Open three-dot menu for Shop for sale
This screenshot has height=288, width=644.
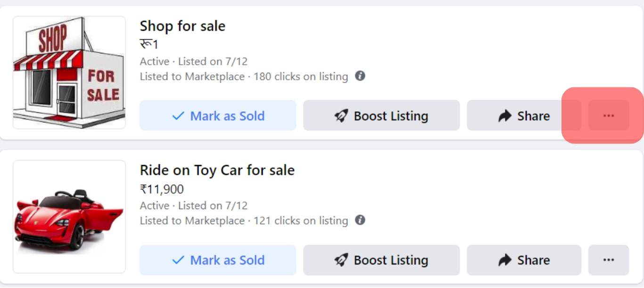609,115
